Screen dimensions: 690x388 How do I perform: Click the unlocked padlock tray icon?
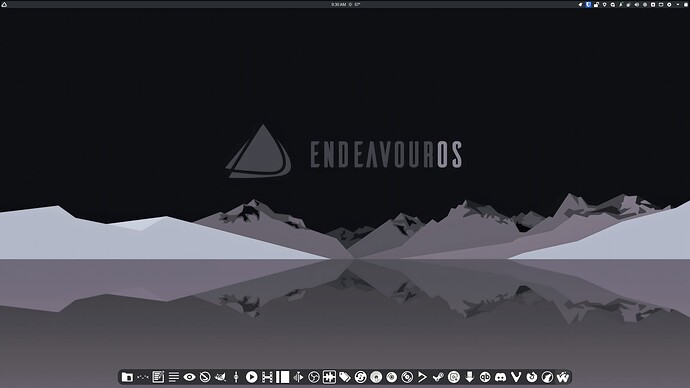click(x=596, y=4)
